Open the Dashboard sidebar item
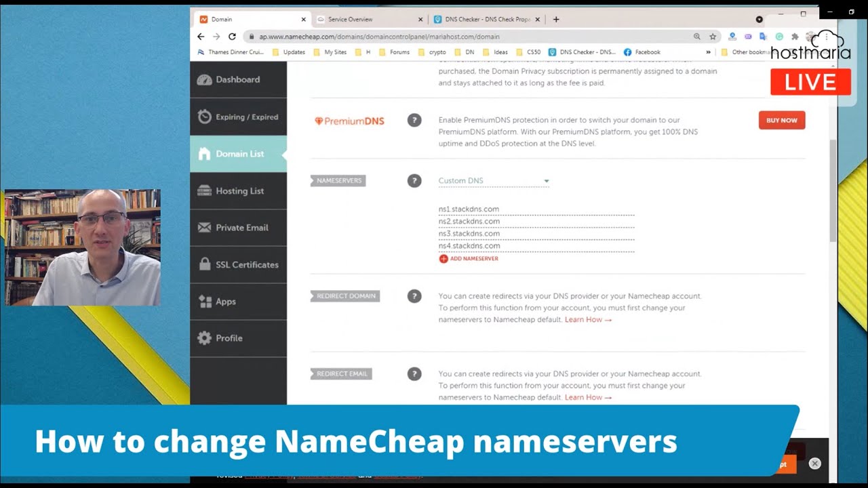Screen dimensions: 868x488 [x=238, y=80]
